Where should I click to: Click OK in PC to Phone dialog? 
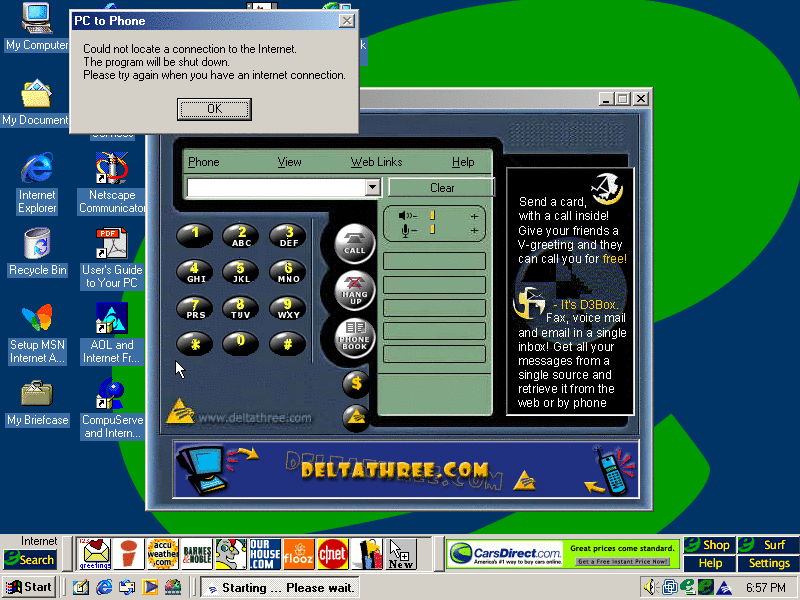[214, 109]
